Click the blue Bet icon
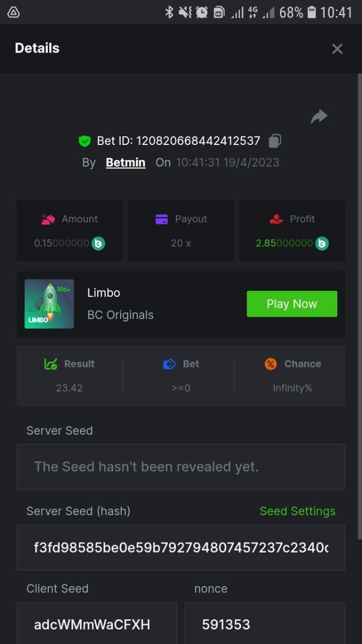The image size is (362, 644). (169, 364)
